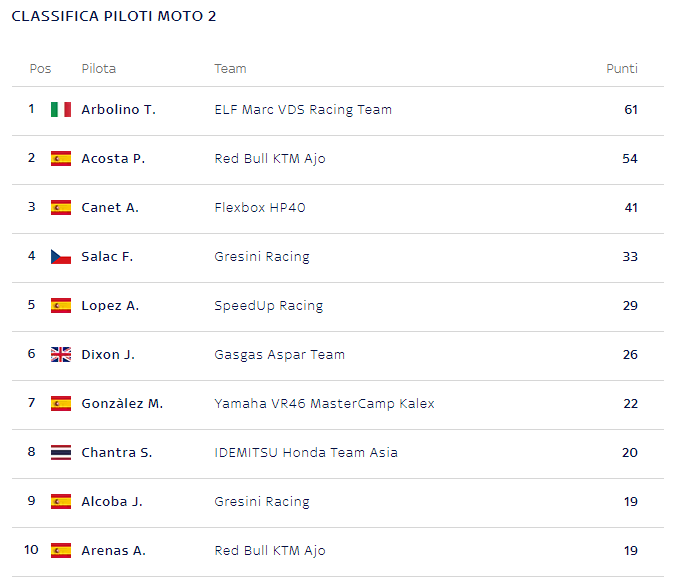The height and width of the screenshot is (577, 676).
Task: Click the Team column header
Action: (x=230, y=69)
